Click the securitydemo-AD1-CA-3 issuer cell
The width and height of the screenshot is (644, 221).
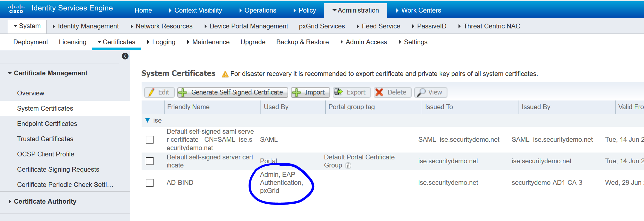(547, 183)
